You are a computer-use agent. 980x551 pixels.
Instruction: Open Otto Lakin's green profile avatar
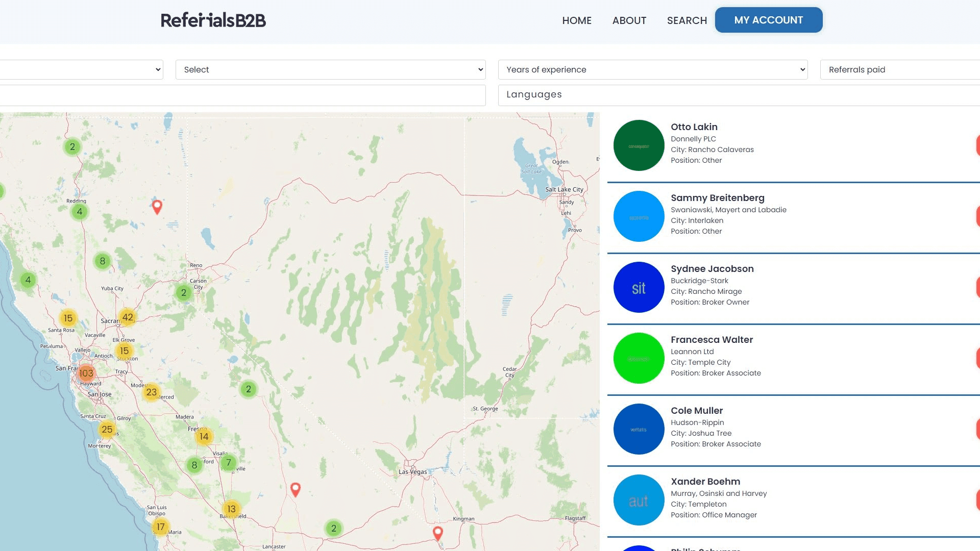click(x=639, y=145)
